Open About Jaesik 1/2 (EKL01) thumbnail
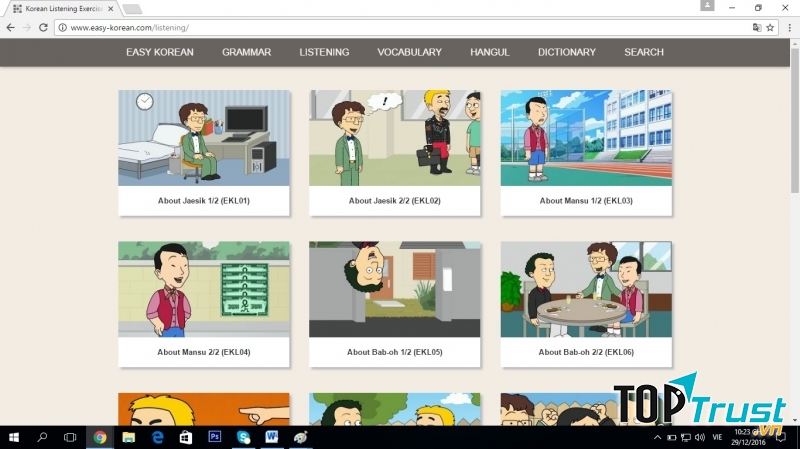 coord(204,138)
